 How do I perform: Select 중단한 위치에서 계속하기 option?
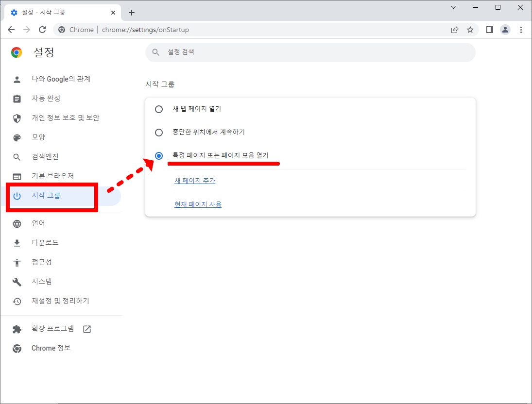[158, 132]
